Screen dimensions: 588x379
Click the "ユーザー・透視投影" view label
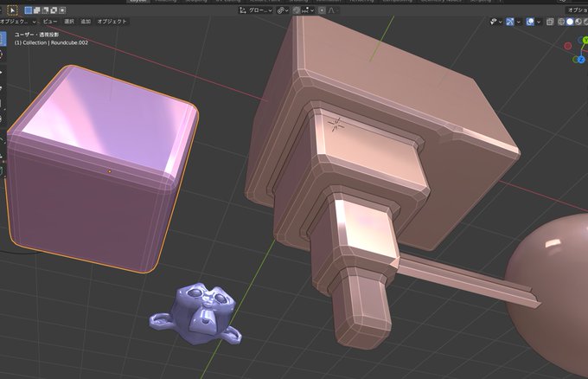[x=36, y=35]
